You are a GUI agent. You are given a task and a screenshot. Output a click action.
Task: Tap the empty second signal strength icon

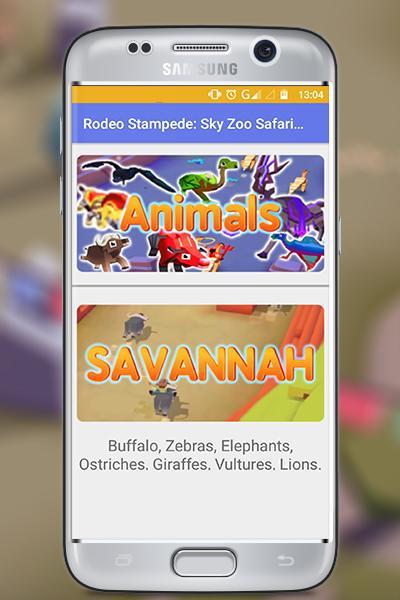tap(270, 95)
